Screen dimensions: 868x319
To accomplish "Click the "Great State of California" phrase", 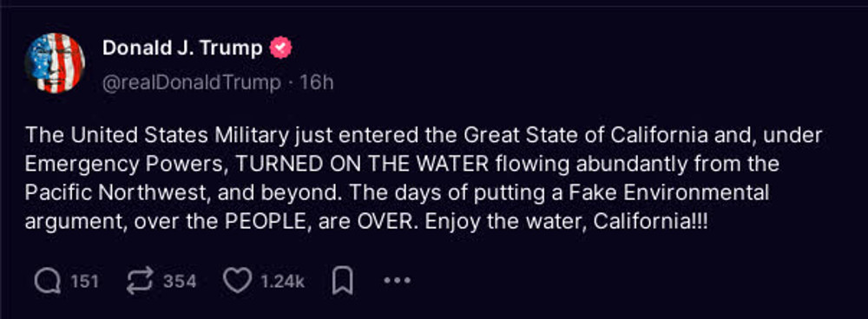I will pyautogui.click(x=586, y=135).
